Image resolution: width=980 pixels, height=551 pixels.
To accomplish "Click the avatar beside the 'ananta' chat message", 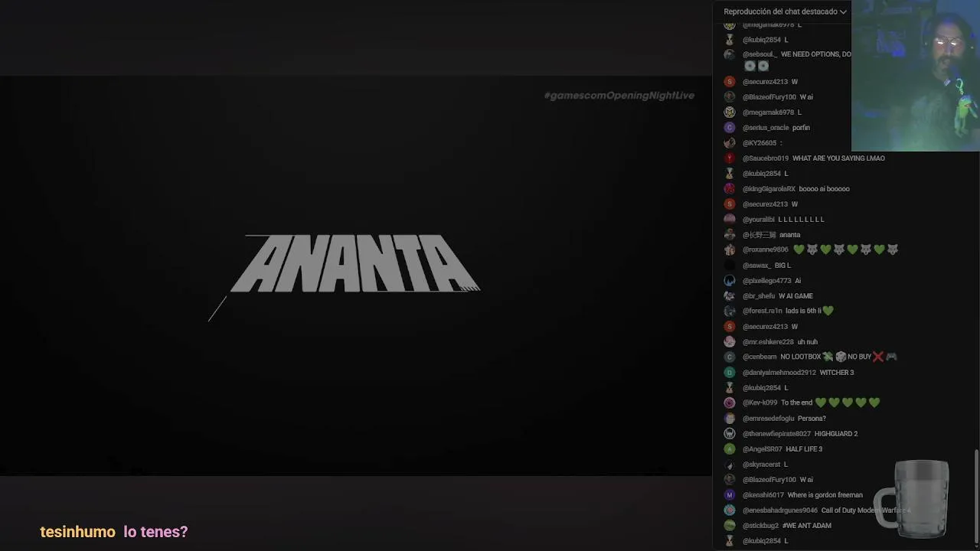I will [x=730, y=235].
